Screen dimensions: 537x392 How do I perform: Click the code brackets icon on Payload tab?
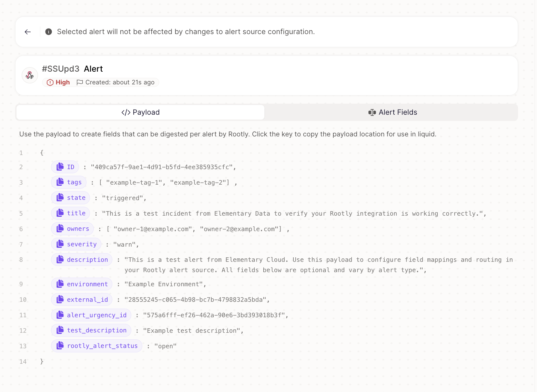coord(126,112)
